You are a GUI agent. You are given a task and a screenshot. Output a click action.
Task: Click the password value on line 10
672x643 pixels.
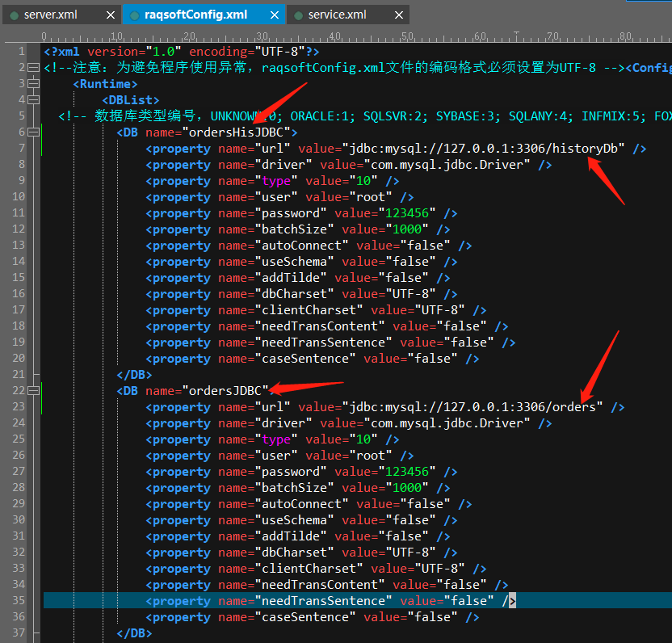pyautogui.click(x=407, y=213)
